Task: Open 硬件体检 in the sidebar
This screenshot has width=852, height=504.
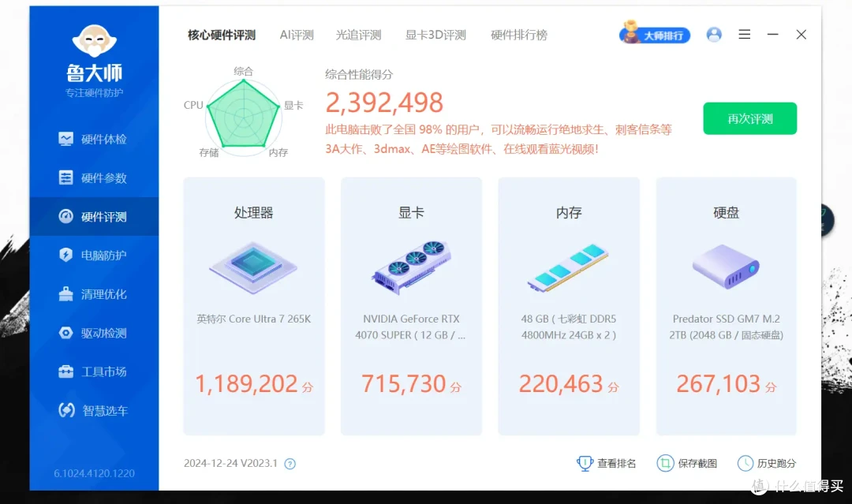Action: pos(92,139)
